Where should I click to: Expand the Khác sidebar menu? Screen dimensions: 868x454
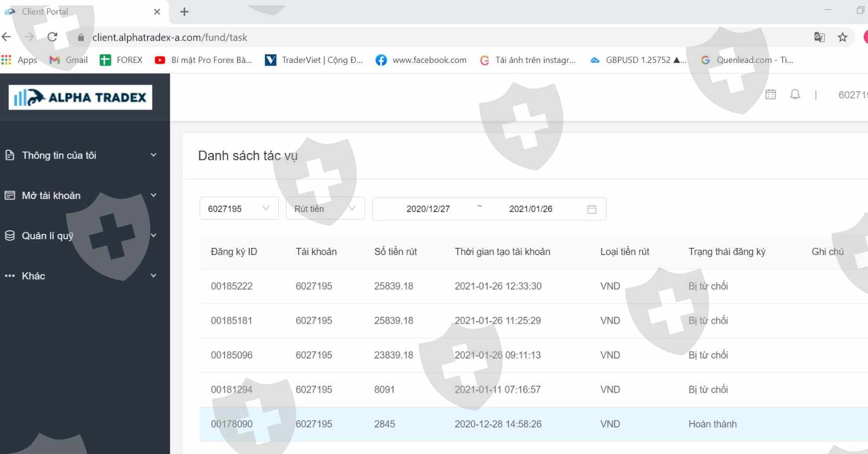[x=80, y=276]
